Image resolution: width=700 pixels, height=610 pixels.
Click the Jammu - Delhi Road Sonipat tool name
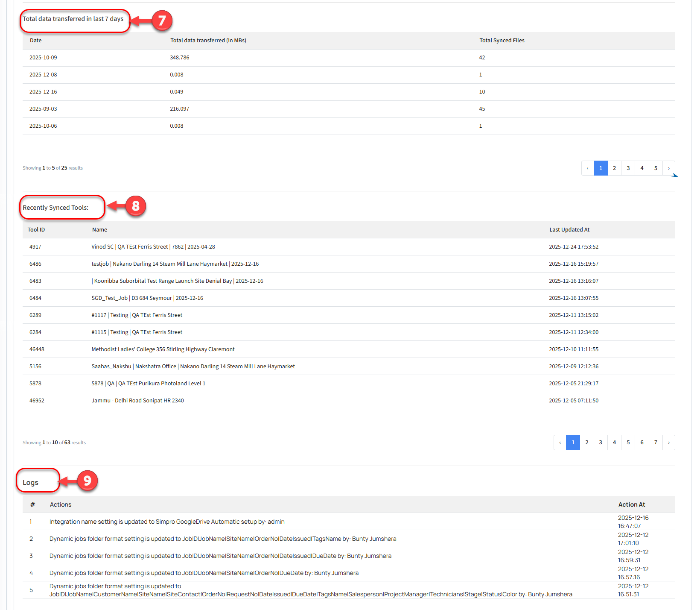click(137, 401)
